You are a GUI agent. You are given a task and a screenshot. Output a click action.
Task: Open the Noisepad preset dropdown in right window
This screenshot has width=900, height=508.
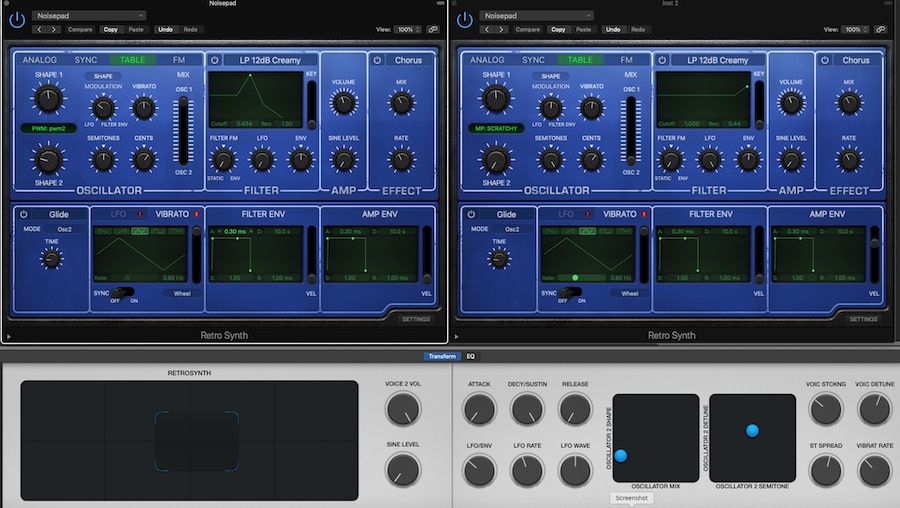[537, 15]
